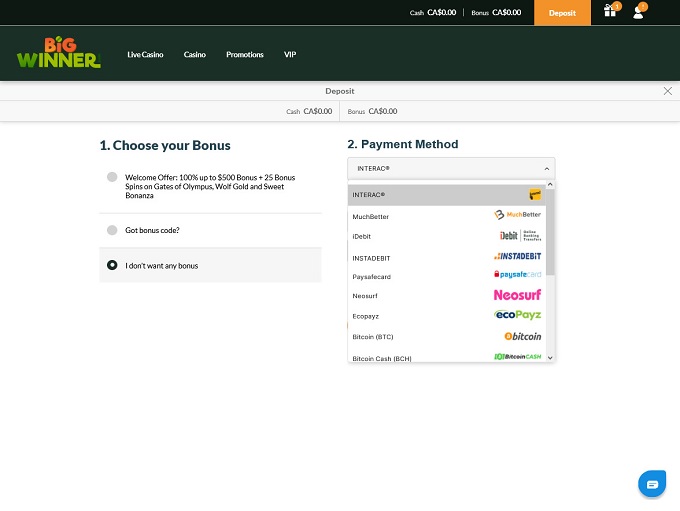
Task: Select the Welcome Offer bonus radio button
Action: point(112,177)
